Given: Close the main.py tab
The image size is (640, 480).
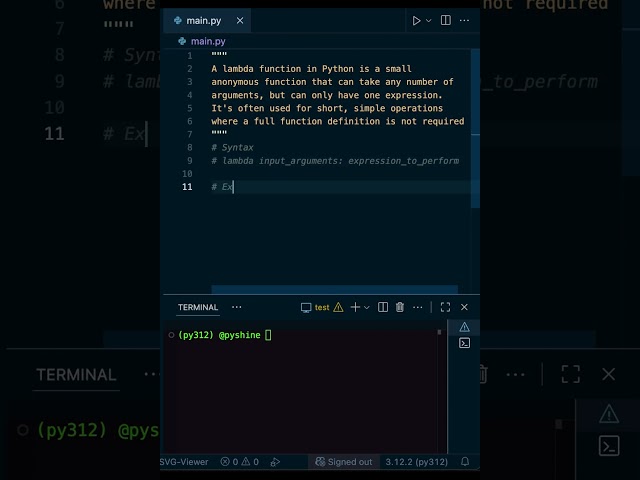Looking at the screenshot, I should 240,20.
